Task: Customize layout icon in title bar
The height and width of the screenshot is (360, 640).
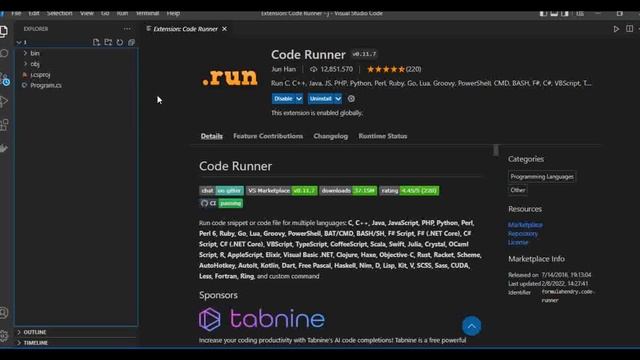Action: pyautogui.click(x=580, y=13)
